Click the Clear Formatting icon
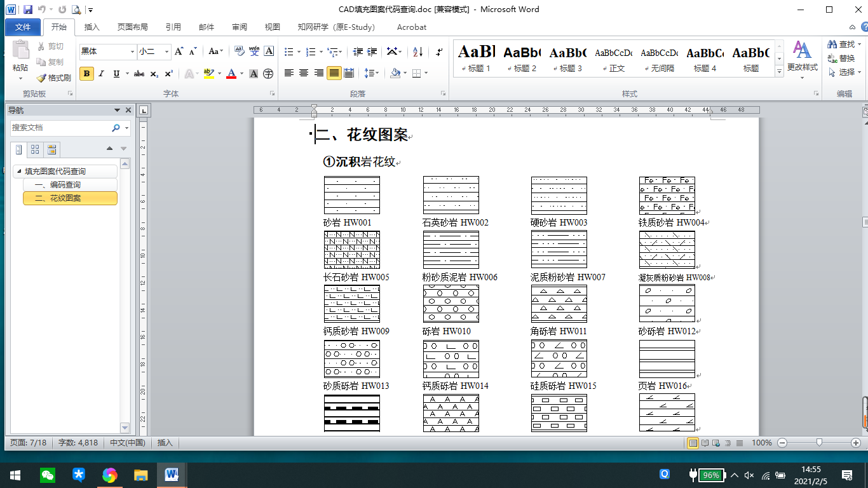 [x=240, y=51]
